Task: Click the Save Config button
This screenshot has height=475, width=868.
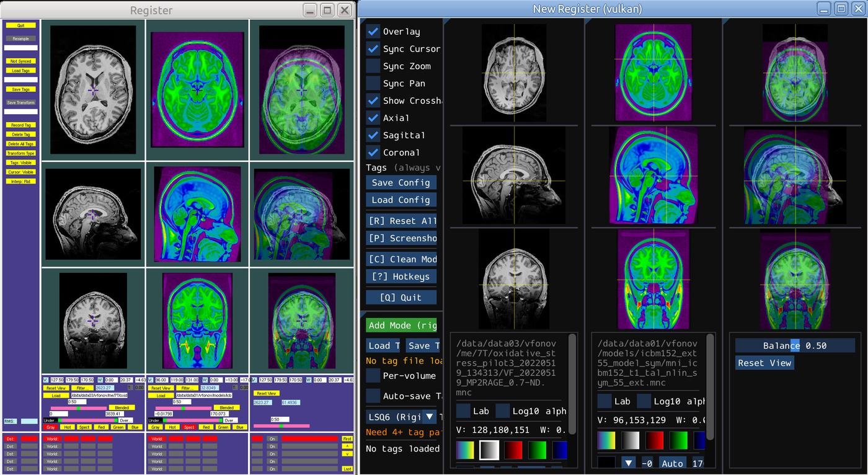Action: [x=401, y=182]
